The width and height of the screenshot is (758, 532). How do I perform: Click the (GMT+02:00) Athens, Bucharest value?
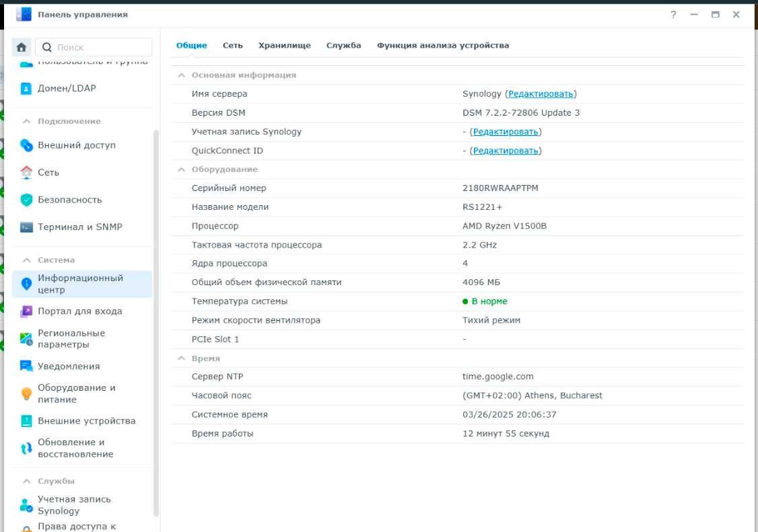pyautogui.click(x=532, y=395)
